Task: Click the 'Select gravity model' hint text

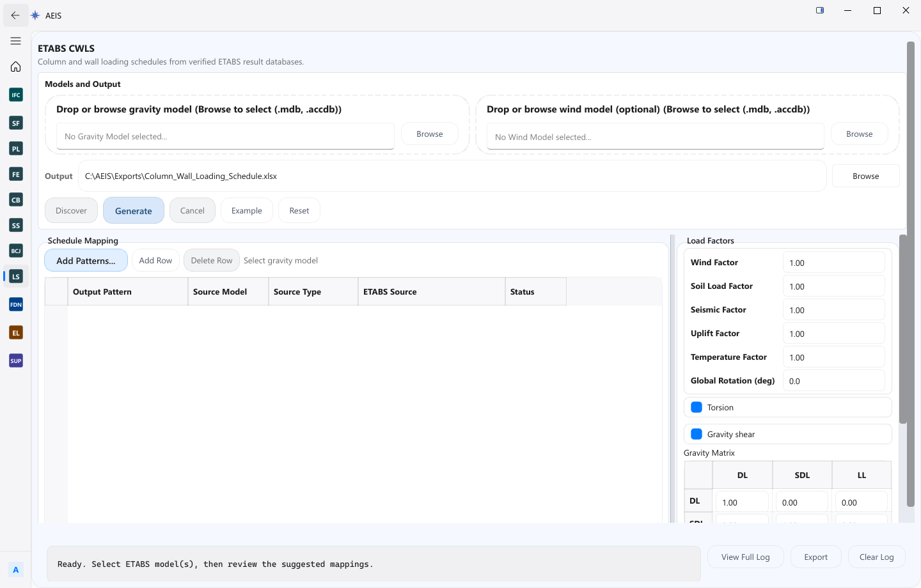Action: (281, 260)
